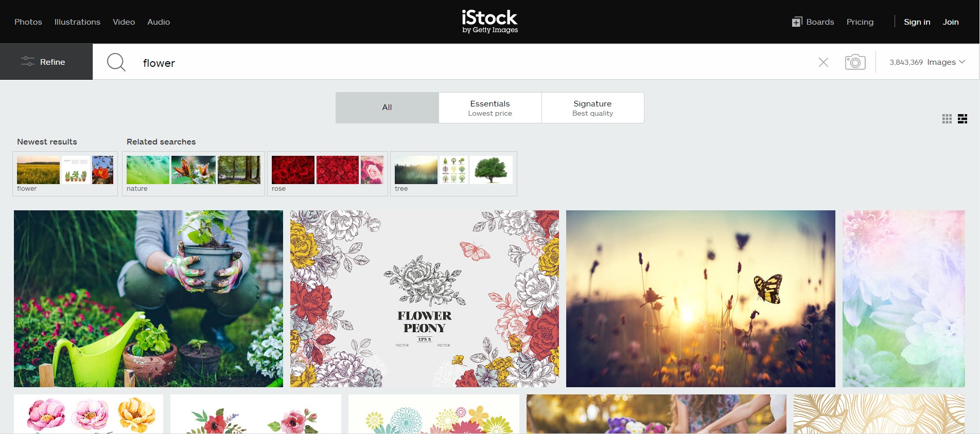The width and height of the screenshot is (980, 434).
Task: Open Boards from the header
Action: pos(813,22)
